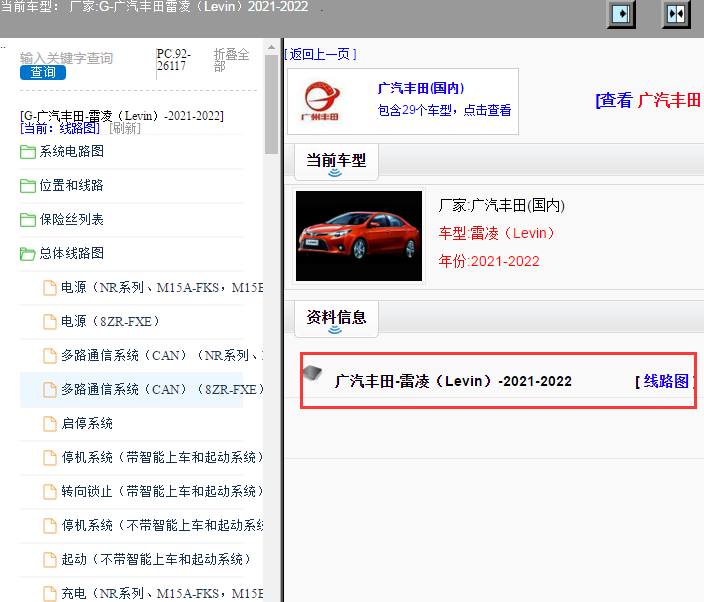Click the blue 查询 search button
The height and width of the screenshot is (602, 704).
[43, 72]
